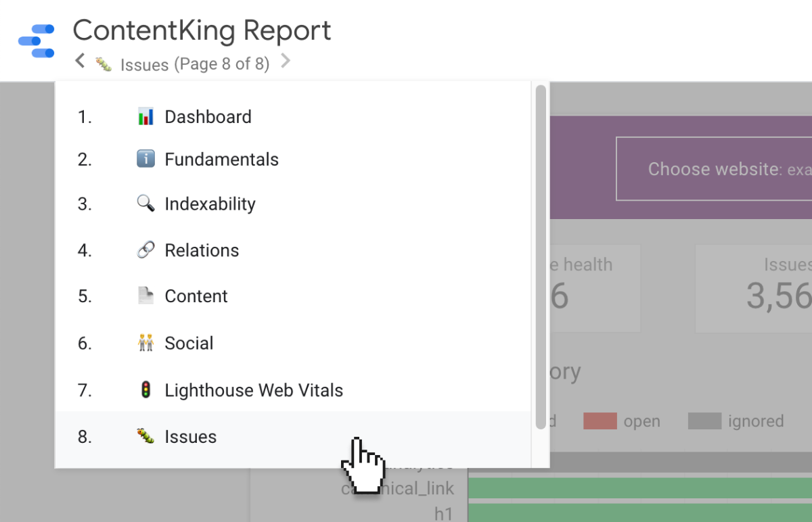Screen dimensions: 812x522
Task: Click the info icon for Fundamentals
Action: click(145, 160)
